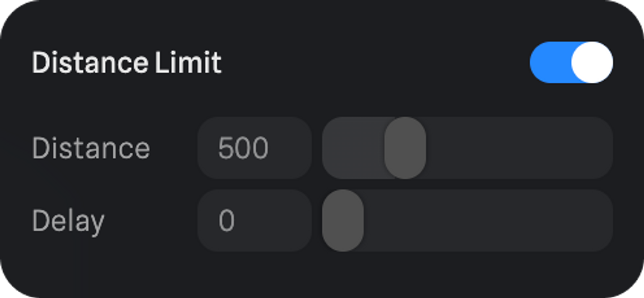
Task: Select the digit 0 in Delay box
Action: tap(226, 221)
